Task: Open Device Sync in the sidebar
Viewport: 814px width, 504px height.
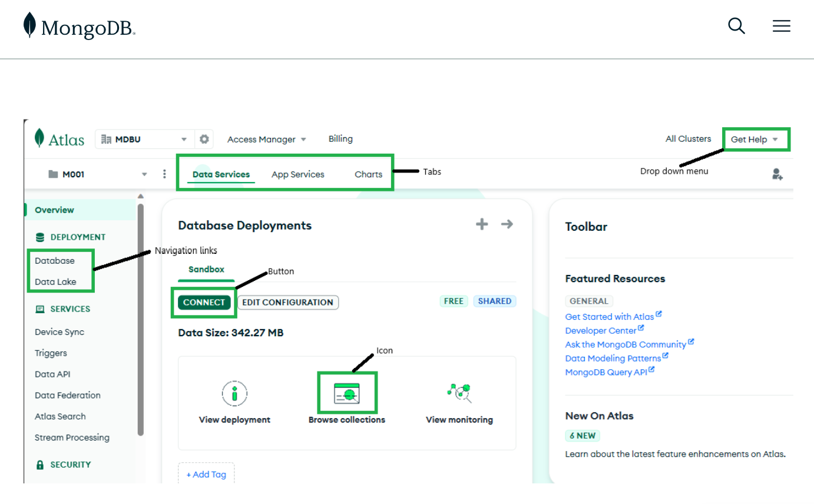Action: [59, 332]
